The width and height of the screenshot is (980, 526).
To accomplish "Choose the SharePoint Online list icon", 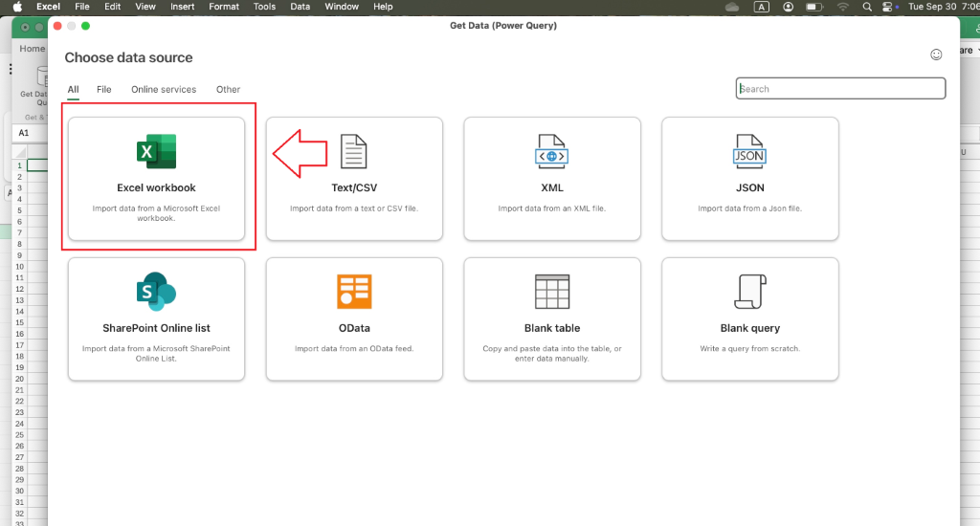I will tap(156, 292).
